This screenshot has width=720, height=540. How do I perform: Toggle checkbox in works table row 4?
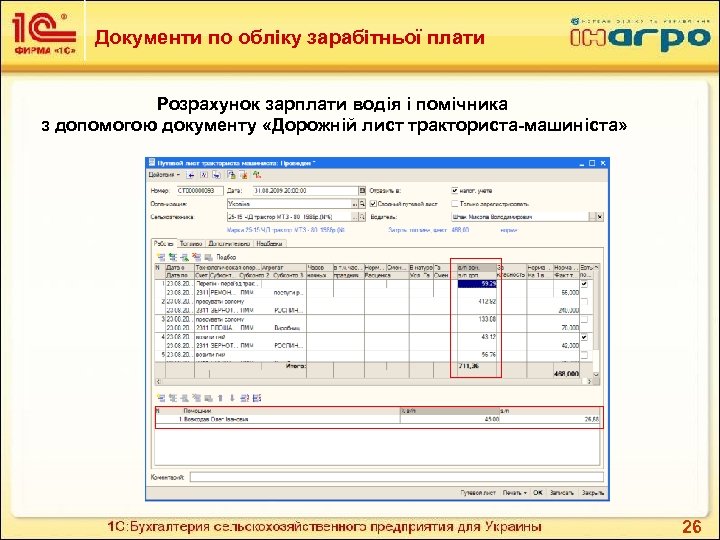pos(584,337)
